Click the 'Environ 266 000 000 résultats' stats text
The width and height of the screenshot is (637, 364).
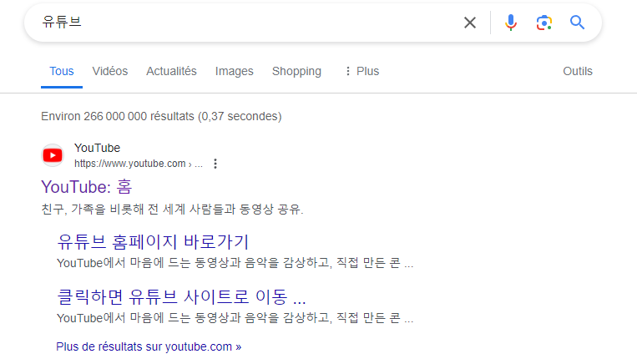tap(161, 116)
